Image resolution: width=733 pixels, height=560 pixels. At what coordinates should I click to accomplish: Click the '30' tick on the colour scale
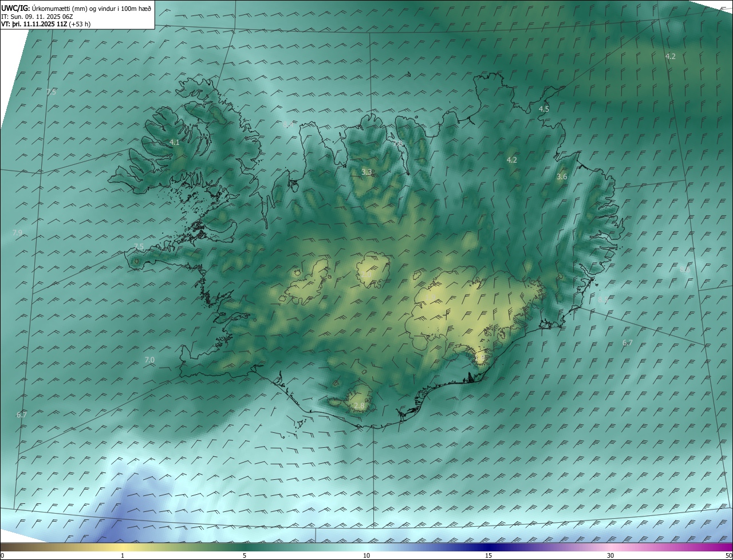pos(610,555)
